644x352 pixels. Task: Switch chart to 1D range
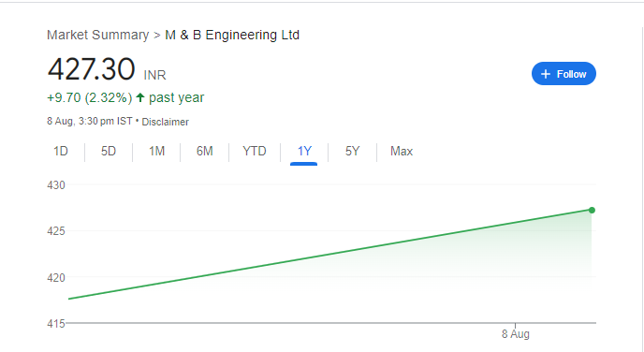[x=61, y=151]
